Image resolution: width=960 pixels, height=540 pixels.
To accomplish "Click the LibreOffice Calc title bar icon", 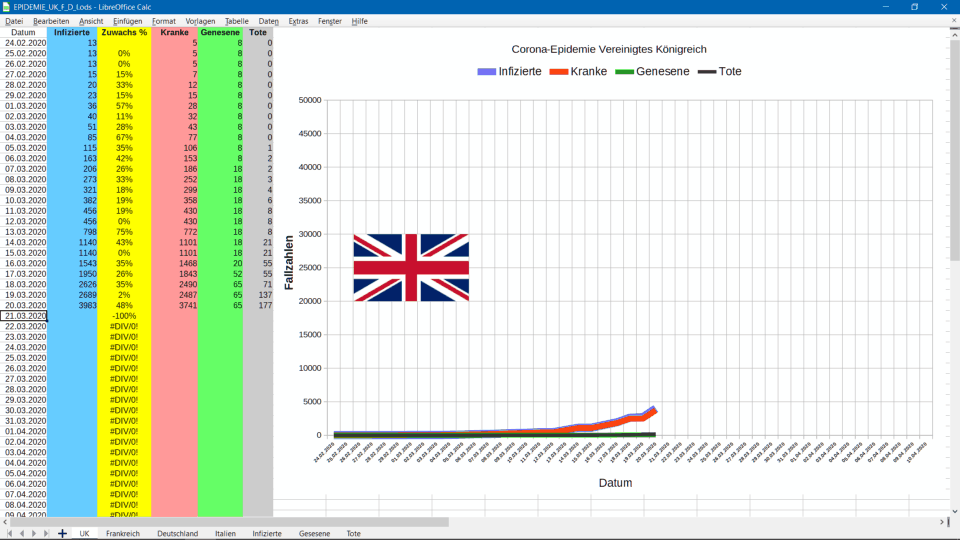I will point(7,7).
